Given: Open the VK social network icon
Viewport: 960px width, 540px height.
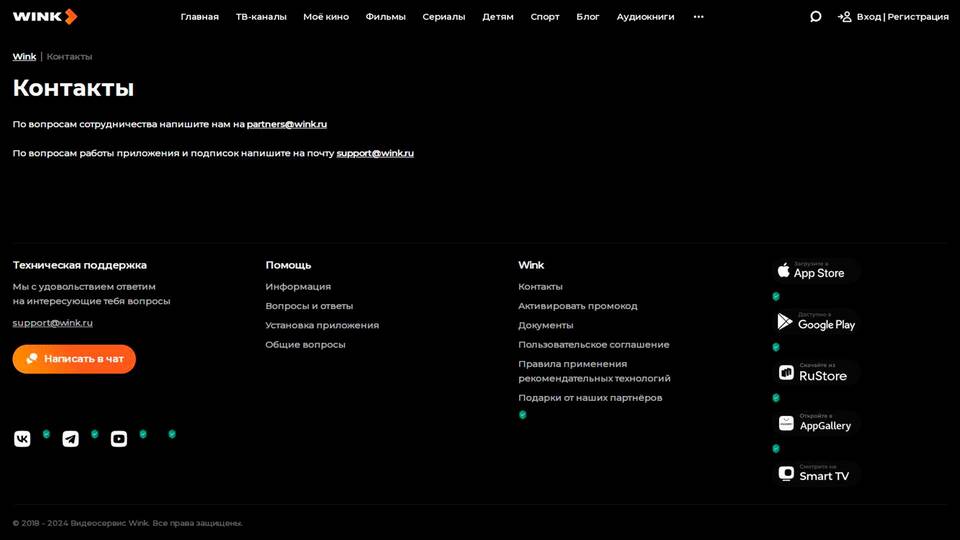Looking at the screenshot, I should 22,439.
